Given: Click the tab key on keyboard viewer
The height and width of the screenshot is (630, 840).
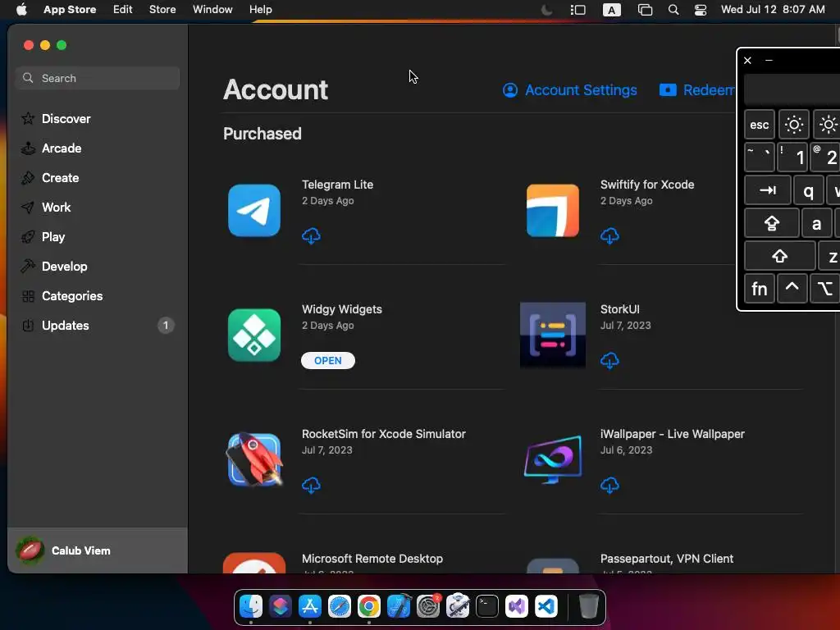Looking at the screenshot, I should tap(768, 190).
